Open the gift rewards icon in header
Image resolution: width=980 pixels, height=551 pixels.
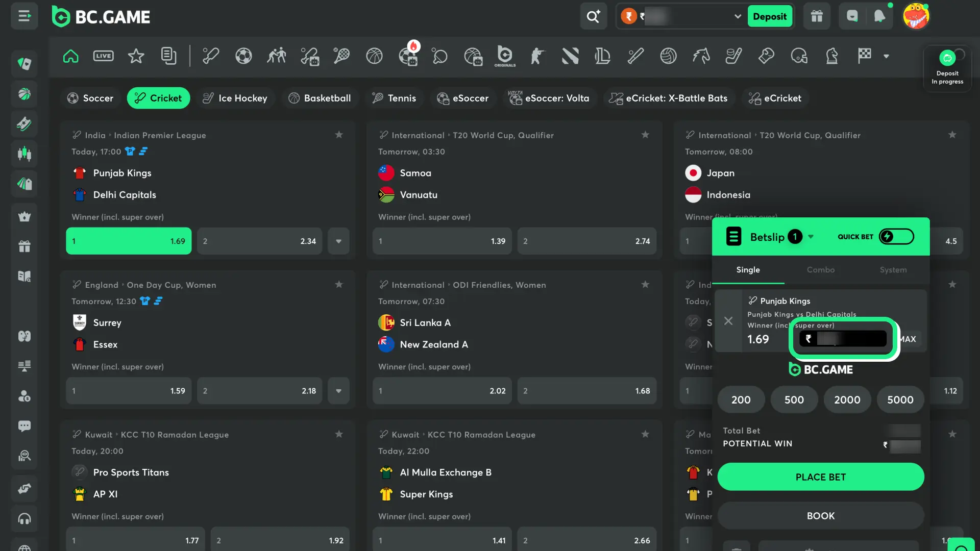click(x=817, y=16)
